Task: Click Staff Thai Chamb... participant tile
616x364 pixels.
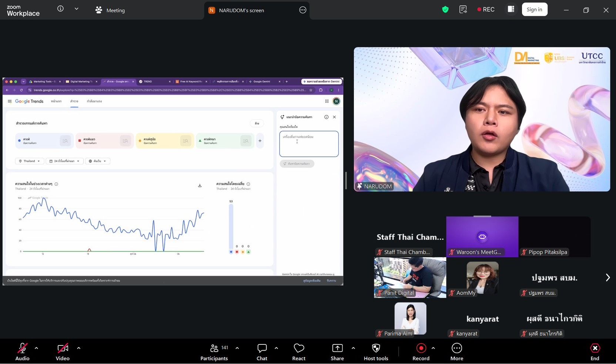Action: pyautogui.click(x=410, y=237)
